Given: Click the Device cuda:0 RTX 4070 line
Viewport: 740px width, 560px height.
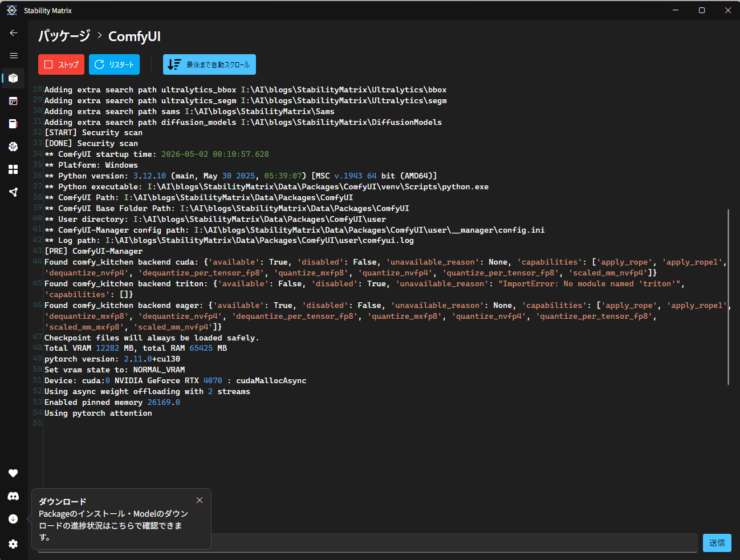Looking at the screenshot, I should pos(176,380).
